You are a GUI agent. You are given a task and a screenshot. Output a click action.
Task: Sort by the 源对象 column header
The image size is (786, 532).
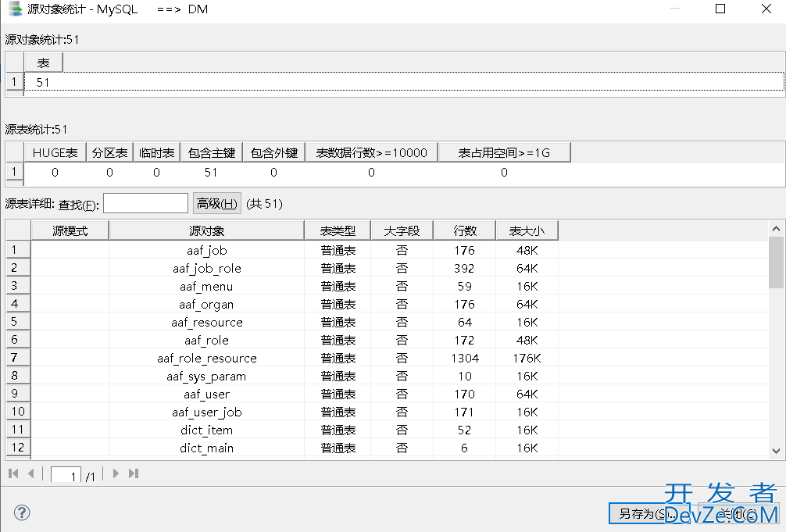(x=206, y=230)
